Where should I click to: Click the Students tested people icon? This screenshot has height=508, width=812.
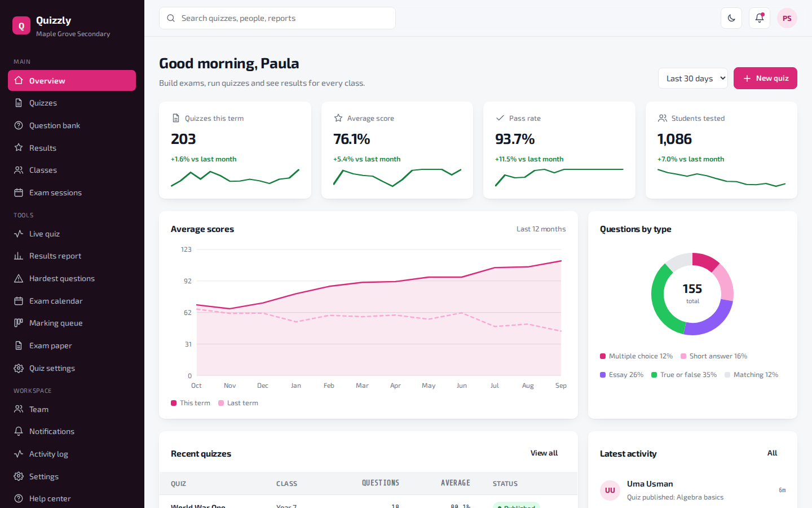(663, 118)
